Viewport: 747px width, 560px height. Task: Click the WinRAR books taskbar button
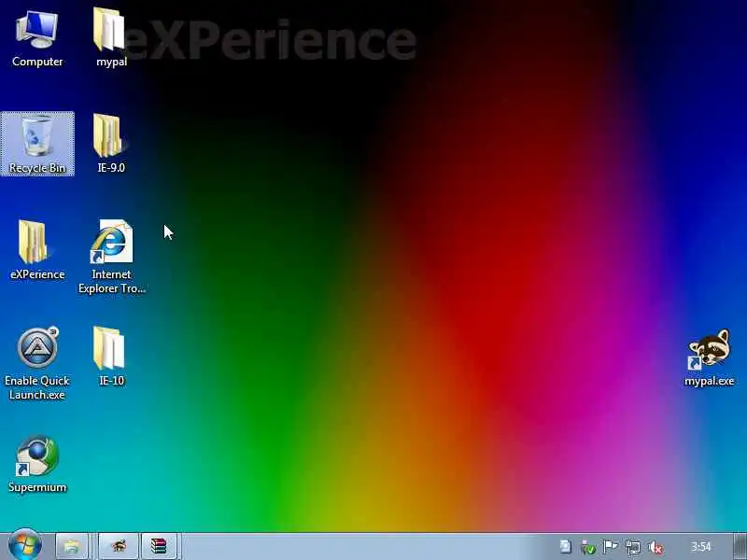click(x=159, y=546)
